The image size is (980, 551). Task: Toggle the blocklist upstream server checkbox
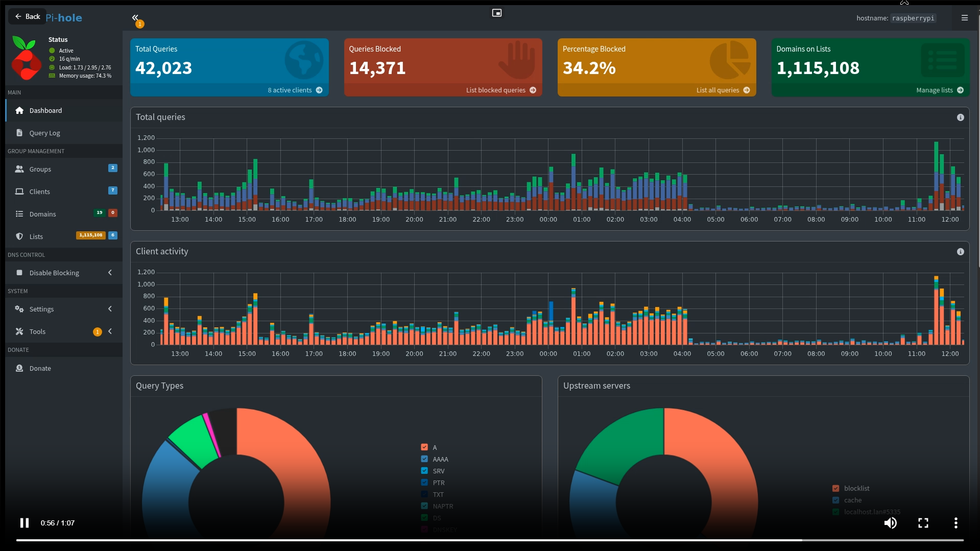[x=835, y=488]
